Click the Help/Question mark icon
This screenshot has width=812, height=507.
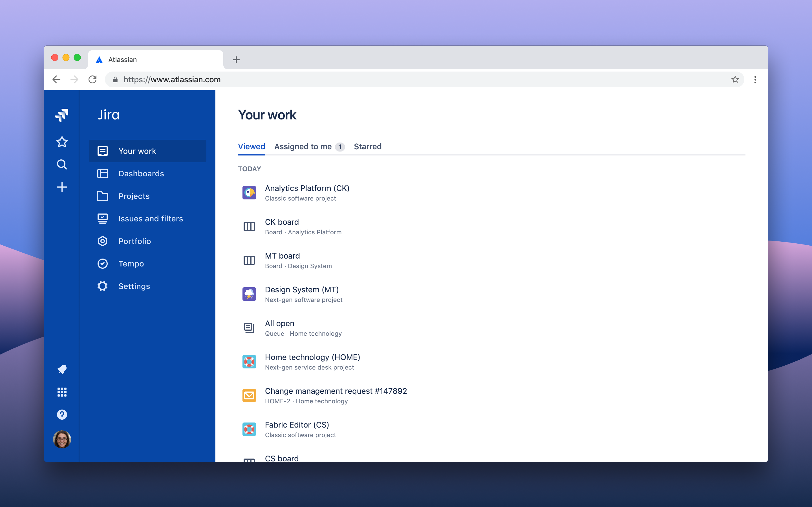[62, 415]
